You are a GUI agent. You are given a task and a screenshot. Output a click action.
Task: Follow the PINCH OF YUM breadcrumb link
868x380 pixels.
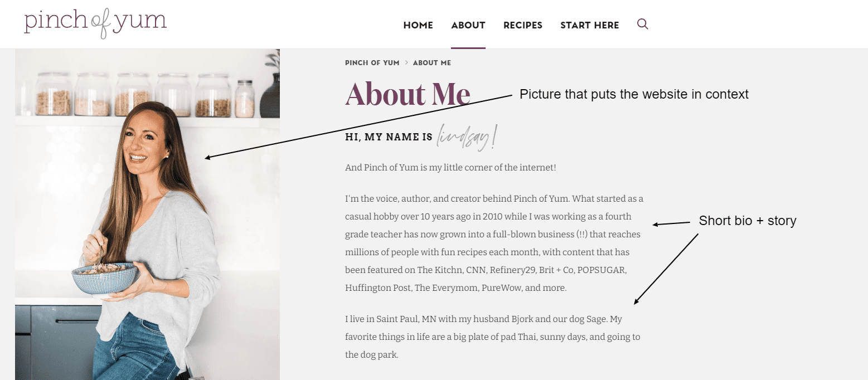pos(372,63)
